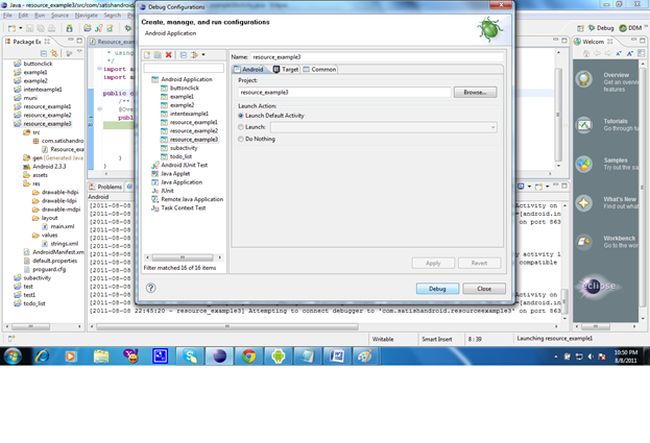The height and width of the screenshot is (443, 650).
Task: Click the Open Perspective icon
Action: pyautogui.click(x=580, y=28)
